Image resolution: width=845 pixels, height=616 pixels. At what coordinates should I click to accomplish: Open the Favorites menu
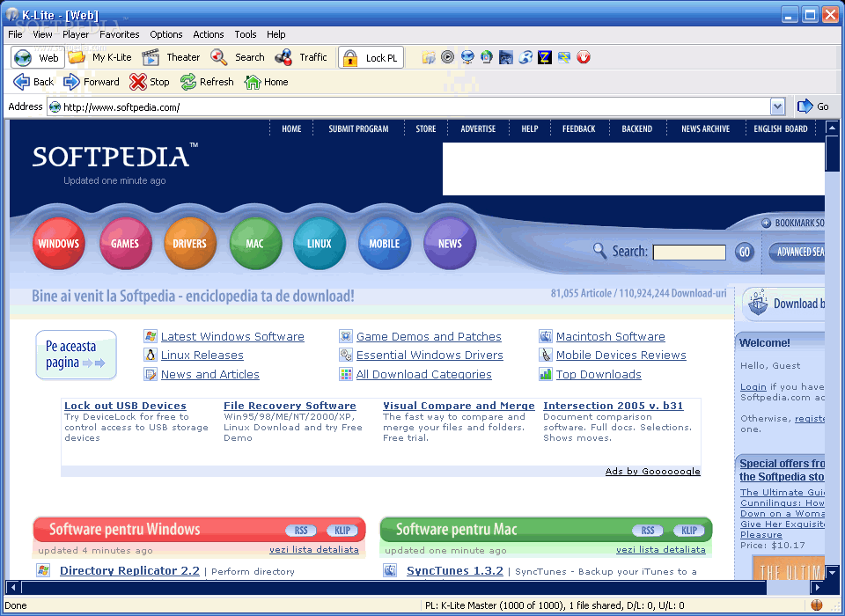click(x=120, y=34)
